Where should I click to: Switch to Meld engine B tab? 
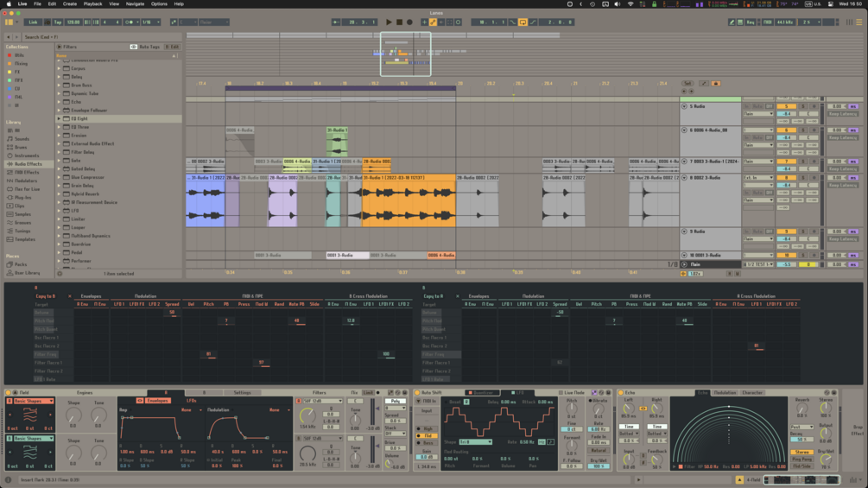(x=204, y=392)
